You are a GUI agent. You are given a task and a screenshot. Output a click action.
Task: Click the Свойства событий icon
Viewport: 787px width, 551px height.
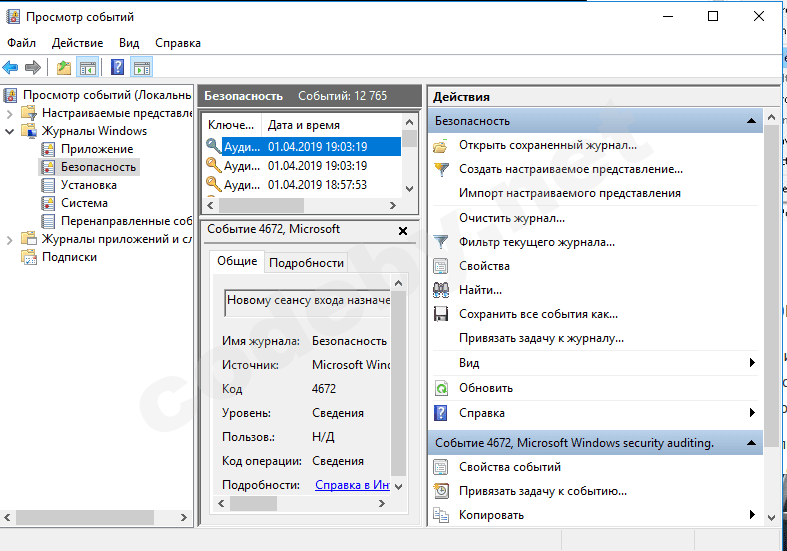click(441, 467)
